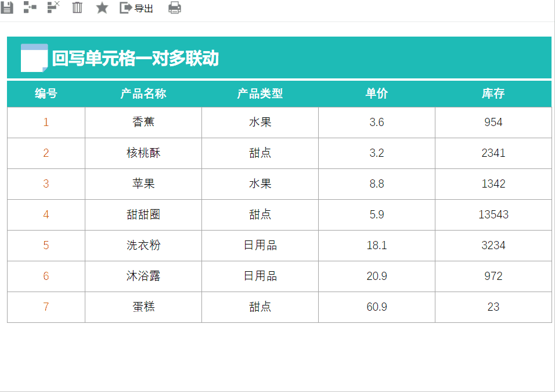This screenshot has width=555, height=392.
Task: Click the 产品类型 column header
Action: 260,93
